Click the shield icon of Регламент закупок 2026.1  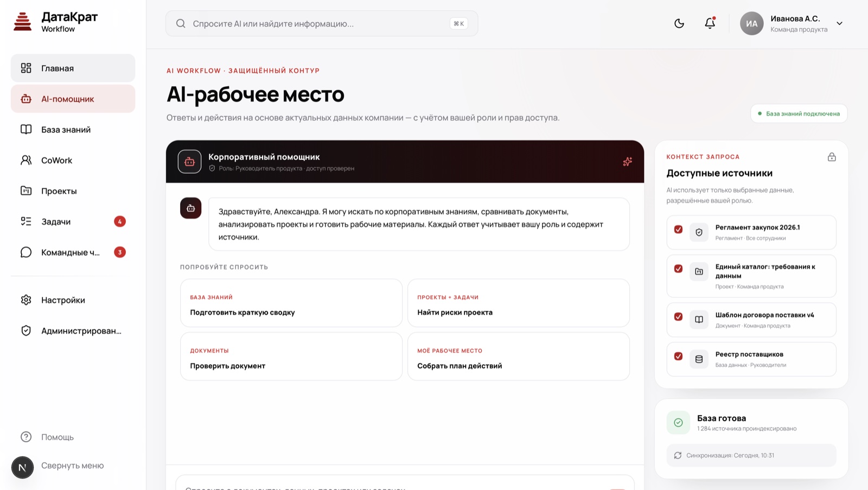[699, 232]
